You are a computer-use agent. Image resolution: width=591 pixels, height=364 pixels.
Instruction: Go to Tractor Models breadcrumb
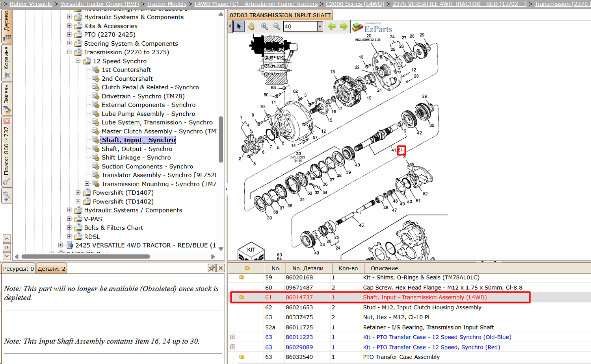pos(167,4)
